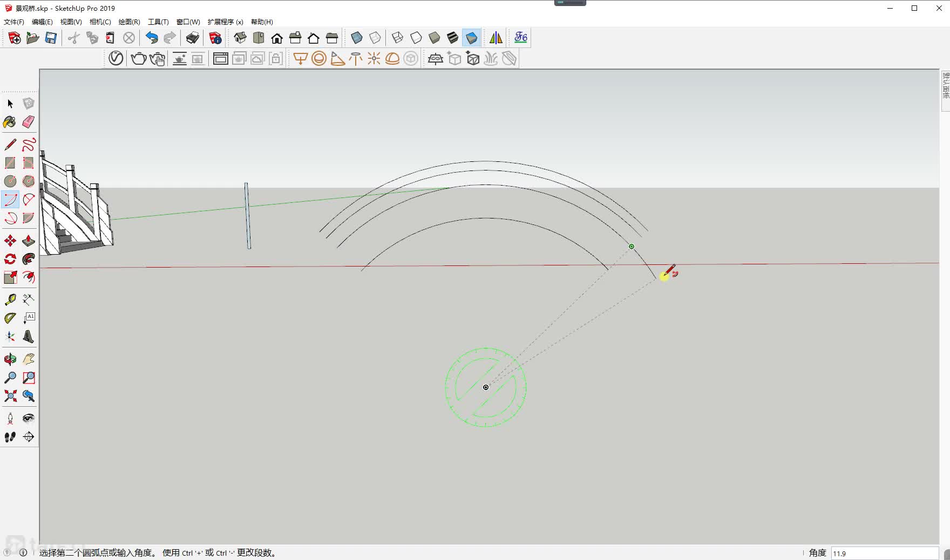The width and height of the screenshot is (950, 560).
Task: Toggle Back Edges display
Action: coord(375,38)
